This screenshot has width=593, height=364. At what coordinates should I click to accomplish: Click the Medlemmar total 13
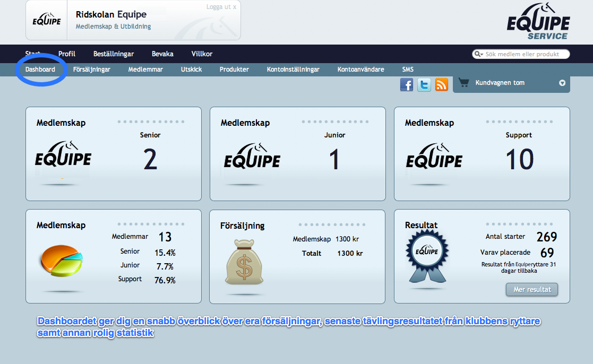(x=165, y=237)
